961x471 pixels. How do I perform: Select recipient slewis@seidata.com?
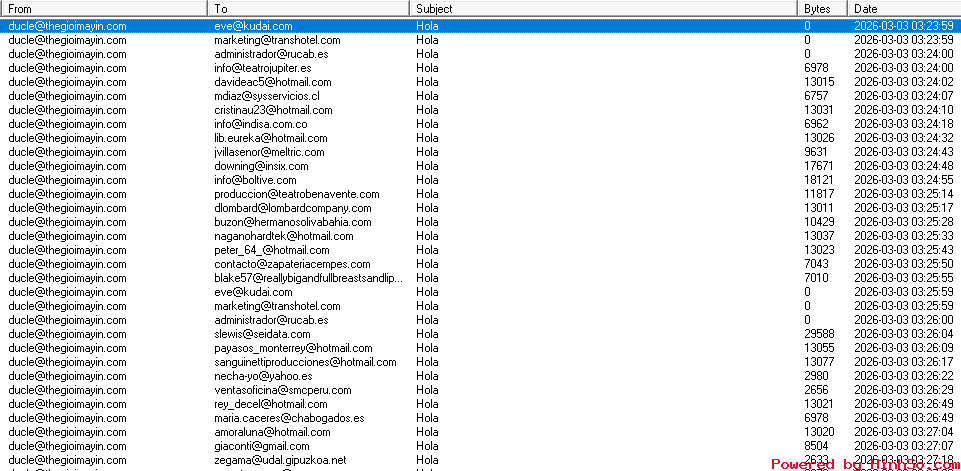coord(262,334)
